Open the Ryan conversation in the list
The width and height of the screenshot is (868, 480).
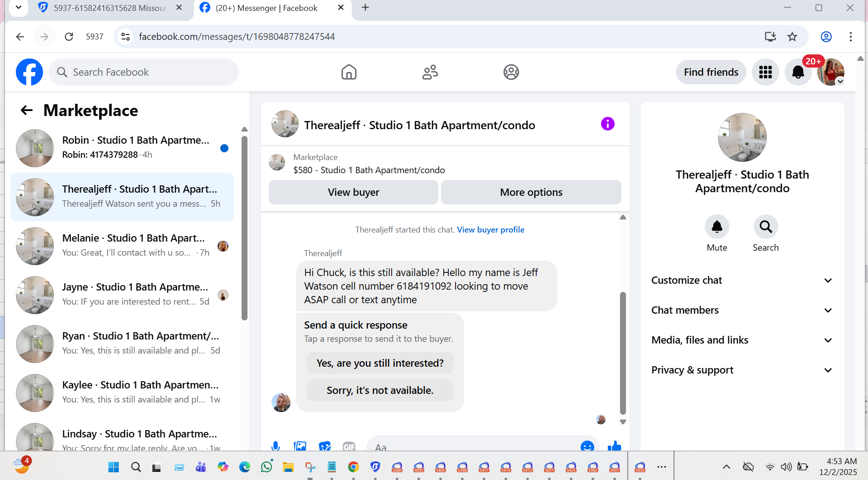click(x=122, y=344)
